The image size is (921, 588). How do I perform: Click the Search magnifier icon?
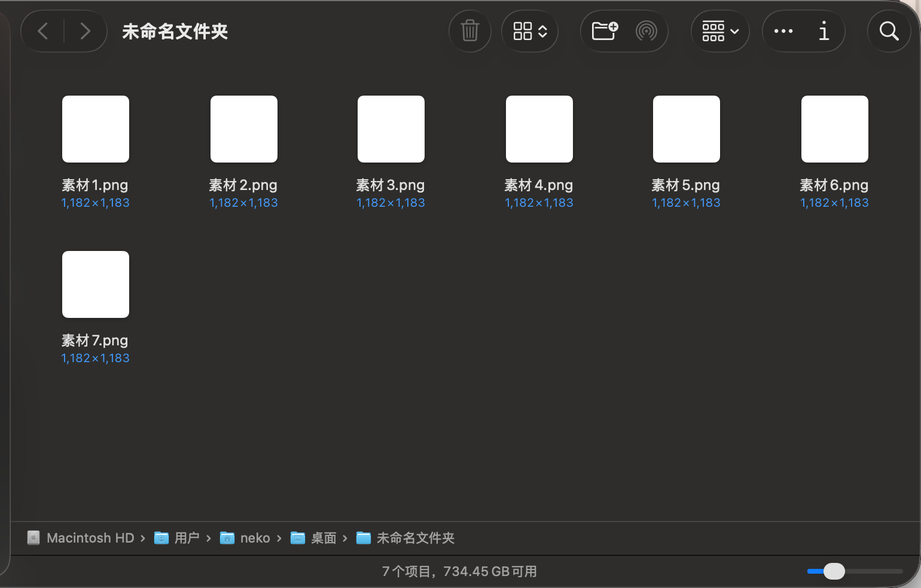889,31
